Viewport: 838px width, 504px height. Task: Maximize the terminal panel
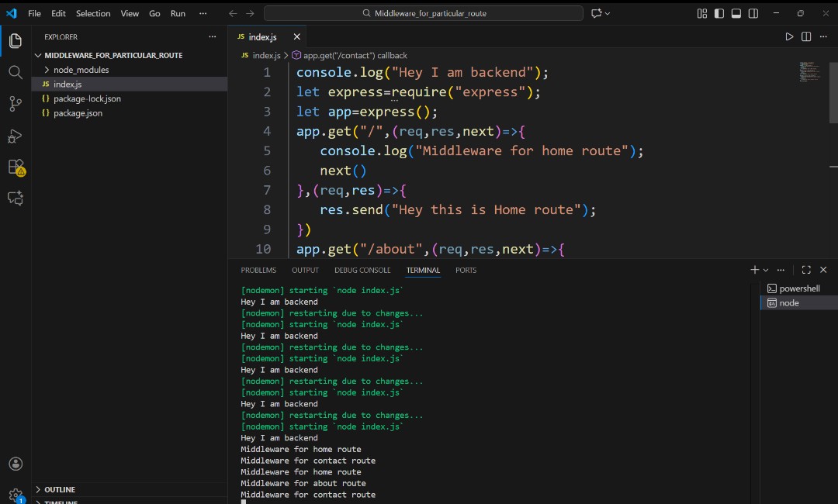(805, 270)
